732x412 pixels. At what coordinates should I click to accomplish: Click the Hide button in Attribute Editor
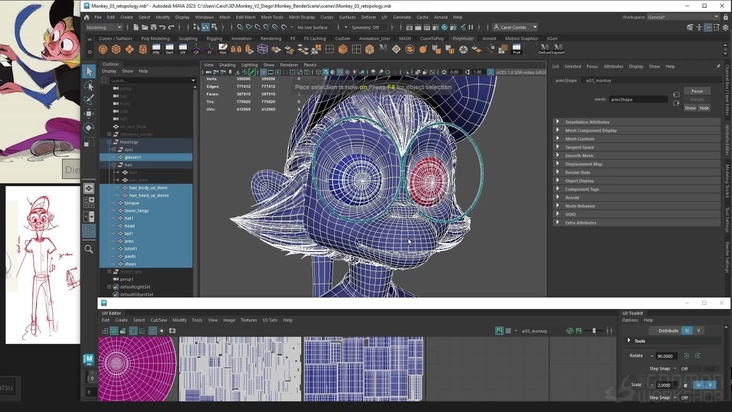click(x=704, y=108)
